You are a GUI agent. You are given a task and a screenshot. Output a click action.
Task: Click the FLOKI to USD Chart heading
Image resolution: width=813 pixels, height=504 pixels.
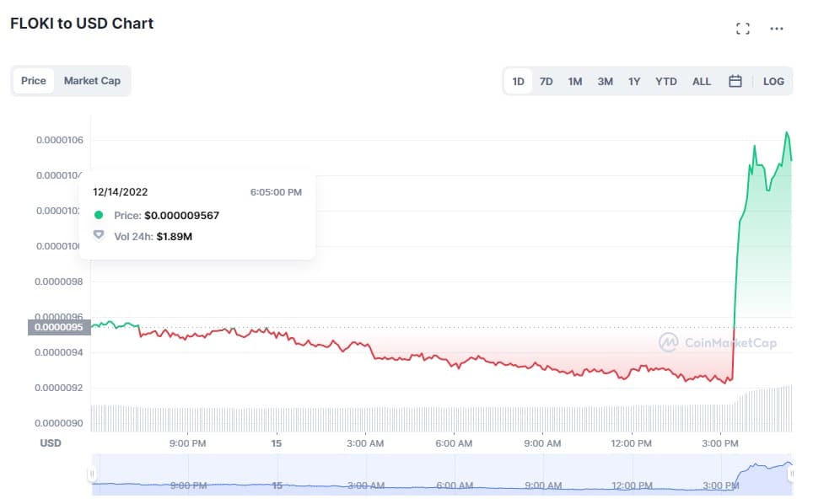[82, 24]
